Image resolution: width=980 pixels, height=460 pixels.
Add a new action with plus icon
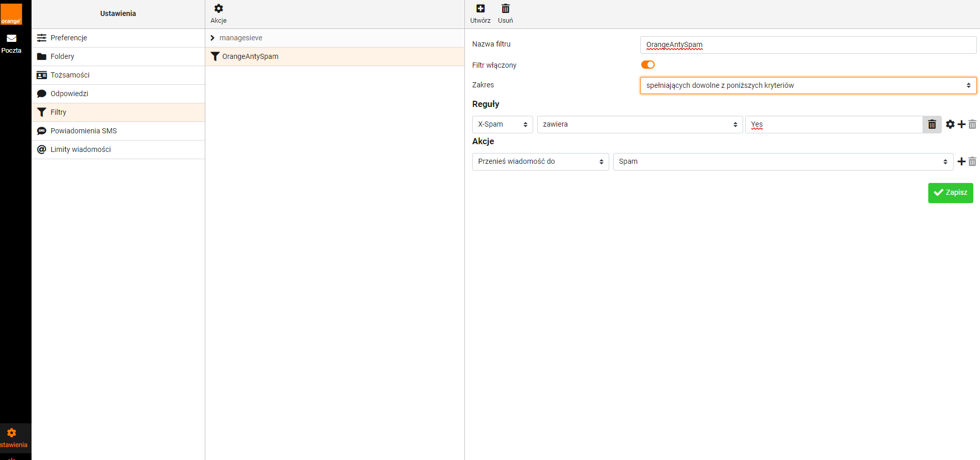coord(961,162)
